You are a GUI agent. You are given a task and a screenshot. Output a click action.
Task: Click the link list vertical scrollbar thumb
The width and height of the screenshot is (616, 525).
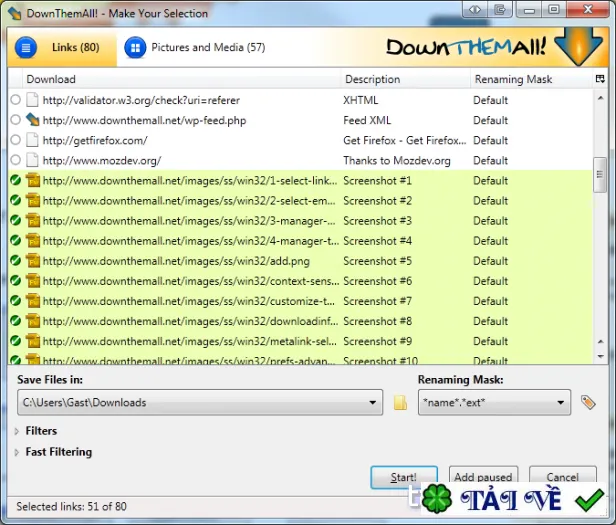(600, 175)
